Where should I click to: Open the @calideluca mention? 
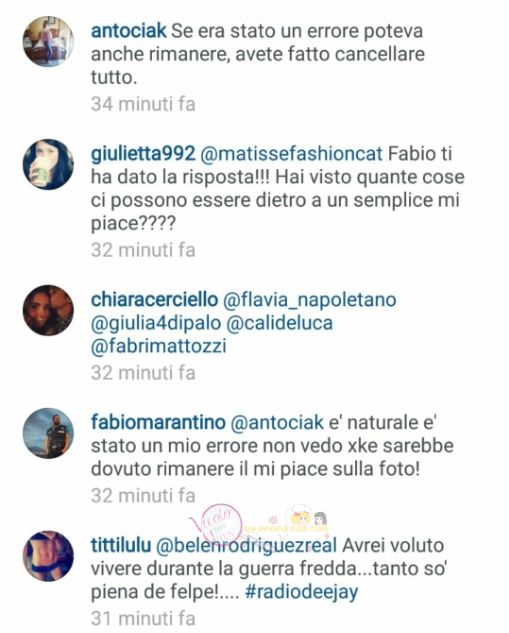pyautogui.click(x=279, y=323)
